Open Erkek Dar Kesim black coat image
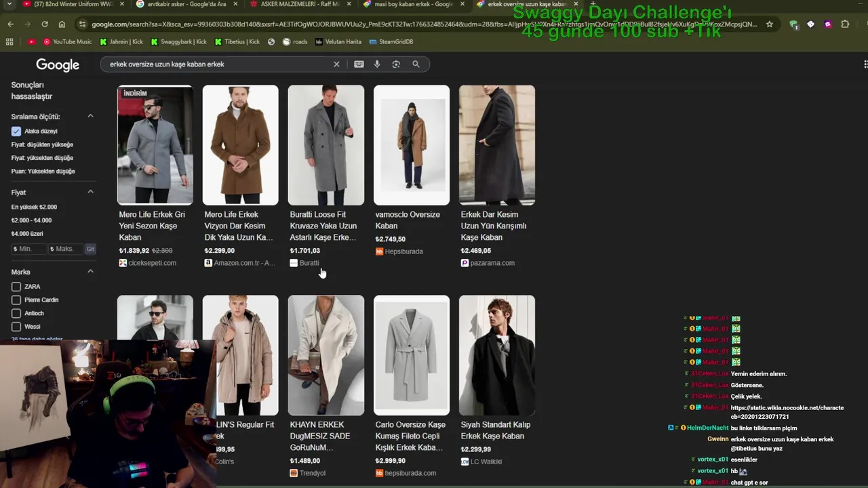Viewport: 868px width, 488px height. [x=497, y=145]
